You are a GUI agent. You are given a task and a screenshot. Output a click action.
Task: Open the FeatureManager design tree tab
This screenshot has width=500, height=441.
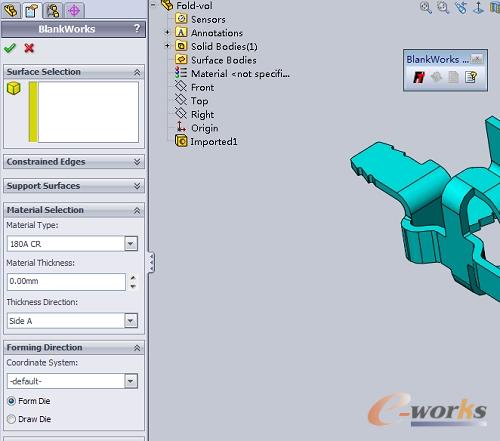tap(11, 10)
